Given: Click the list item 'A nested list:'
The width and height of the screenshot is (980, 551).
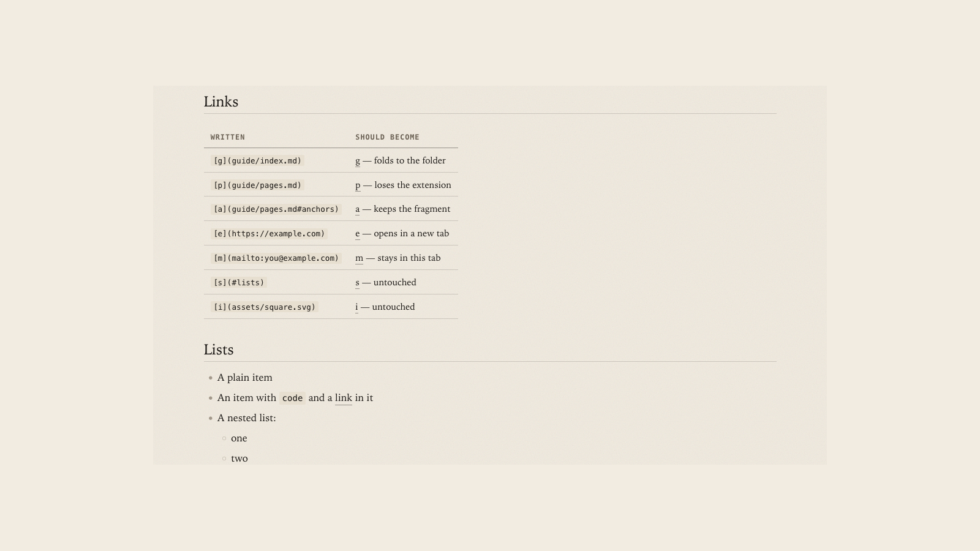Looking at the screenshot, I should pyautogui.click(x=247, y=418).
